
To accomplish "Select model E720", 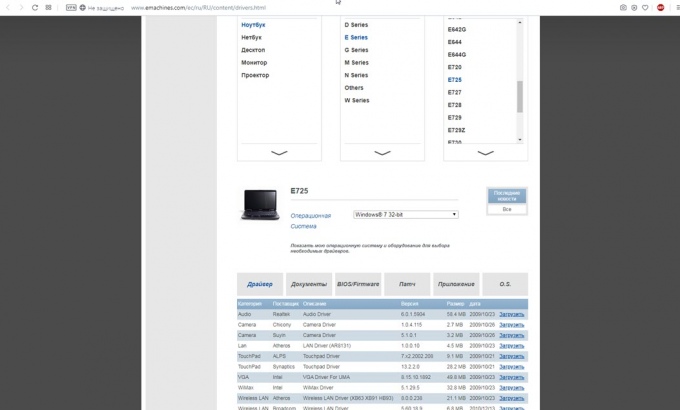I will pos(454,67).
